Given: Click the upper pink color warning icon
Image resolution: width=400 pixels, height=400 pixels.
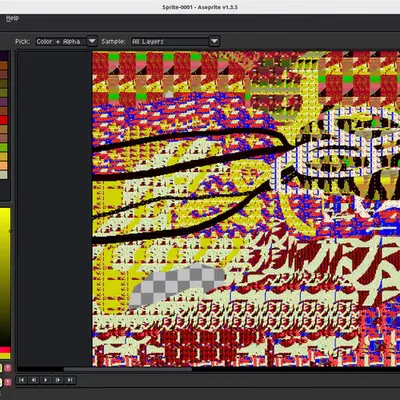Looking at the screenshot, I should click(x=8, y=368).
